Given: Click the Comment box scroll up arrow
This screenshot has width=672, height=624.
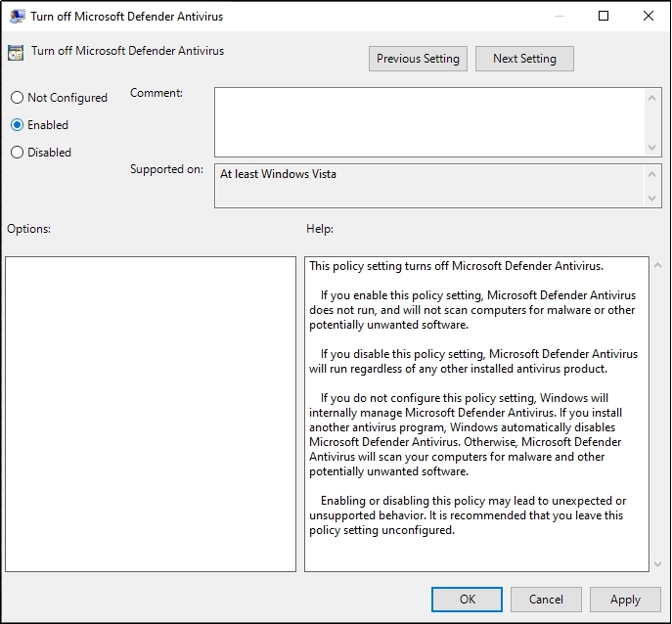Looking at the screenshot, I should pos(653,97).
